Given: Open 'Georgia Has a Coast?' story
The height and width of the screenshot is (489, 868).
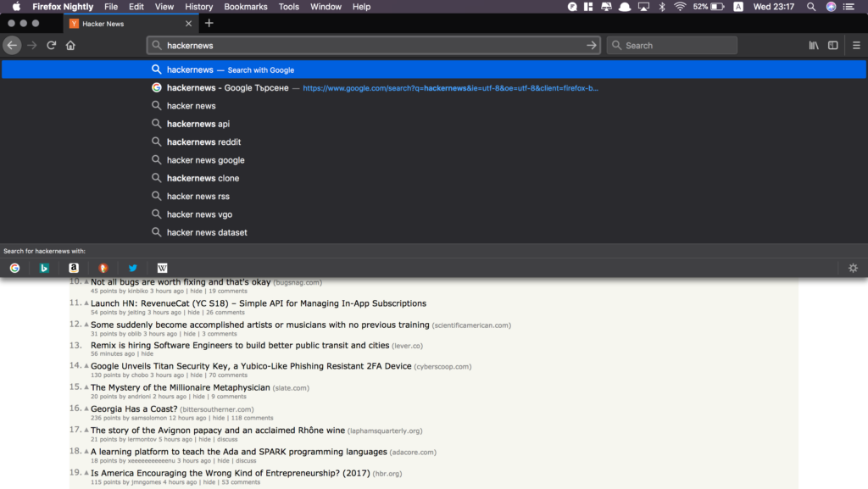Looking at the screenshot, I should [x=134, y=408].
